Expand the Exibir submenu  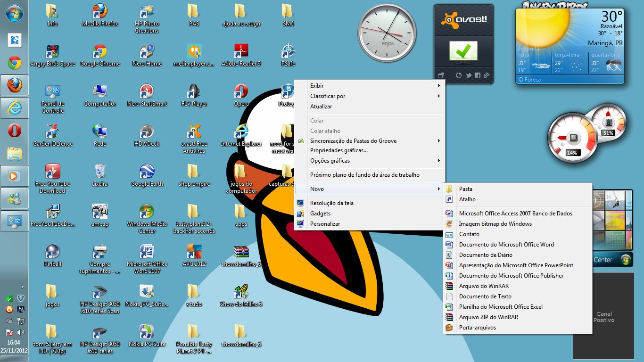pos(369,86)
